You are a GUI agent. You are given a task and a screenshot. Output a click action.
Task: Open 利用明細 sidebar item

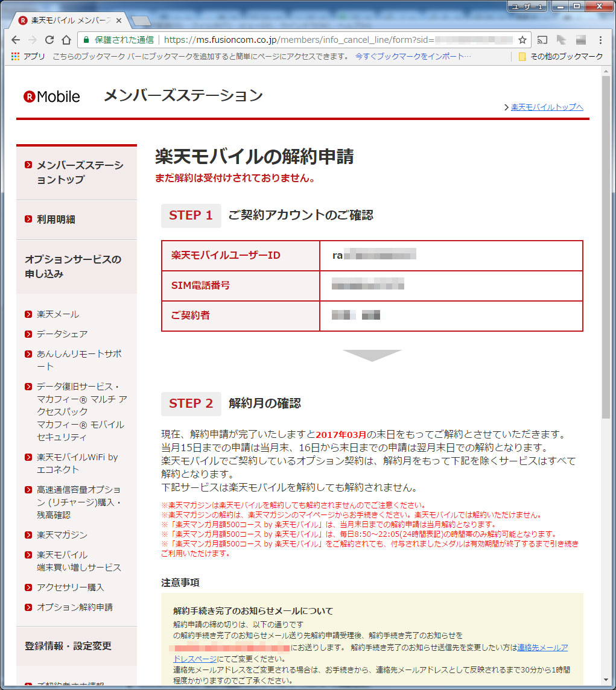point(56,220)
